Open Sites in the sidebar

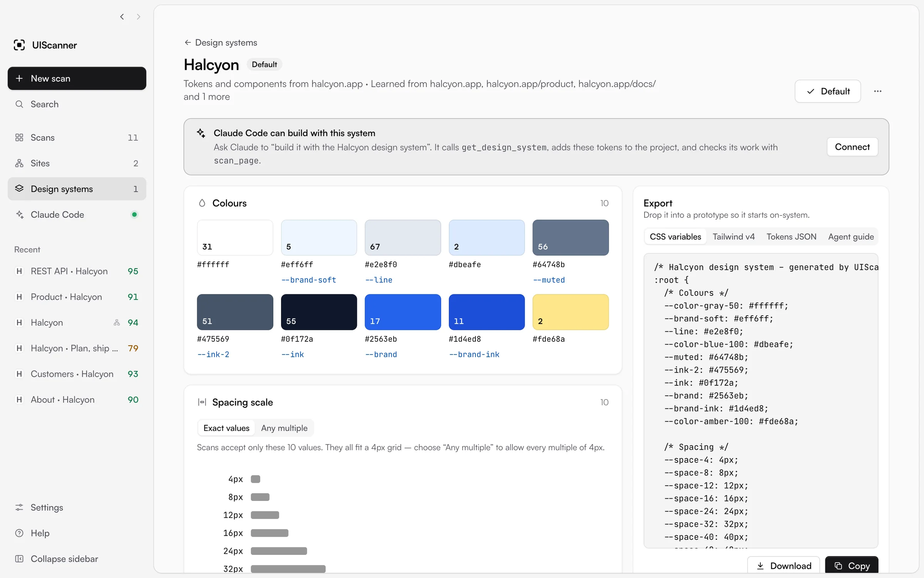click(x=77, y=163)
